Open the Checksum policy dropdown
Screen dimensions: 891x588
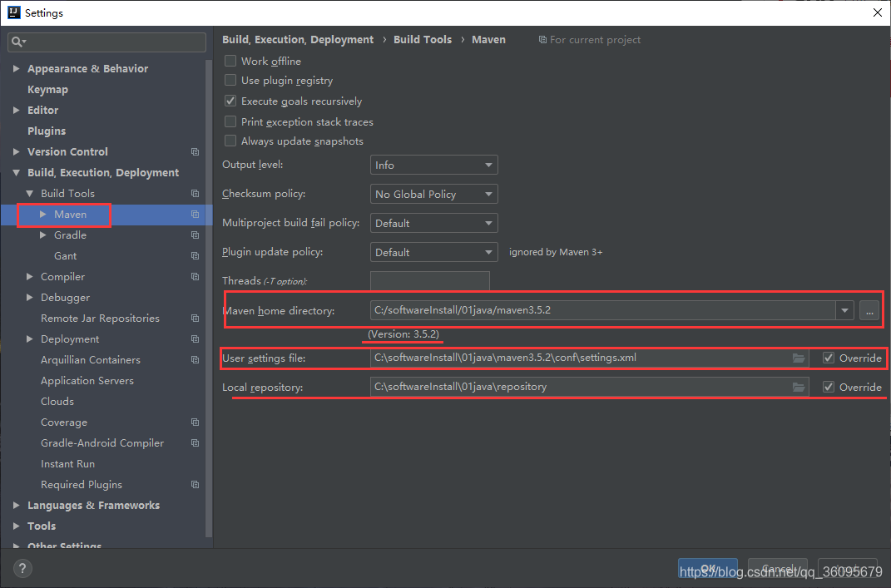tap(433, 194)
